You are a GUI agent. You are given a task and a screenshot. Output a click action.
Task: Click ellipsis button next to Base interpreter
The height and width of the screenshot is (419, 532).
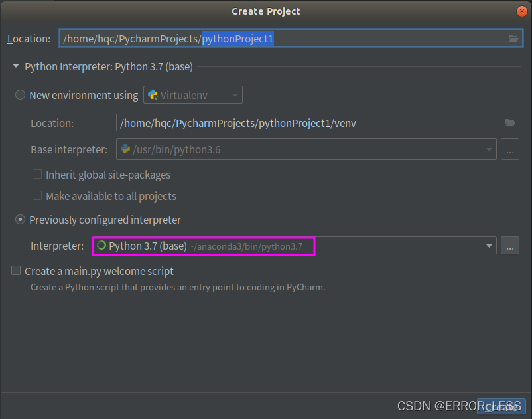click(x=510, y=149)
